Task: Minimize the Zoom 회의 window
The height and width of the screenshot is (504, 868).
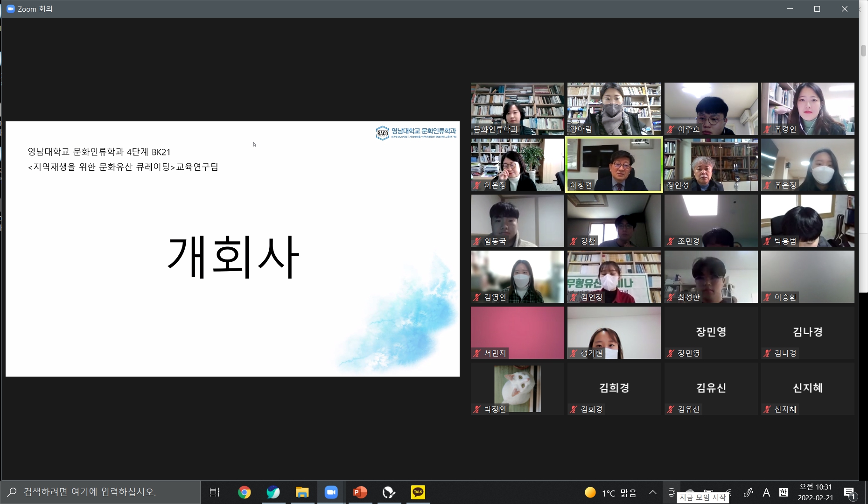Action: [790, 9]
